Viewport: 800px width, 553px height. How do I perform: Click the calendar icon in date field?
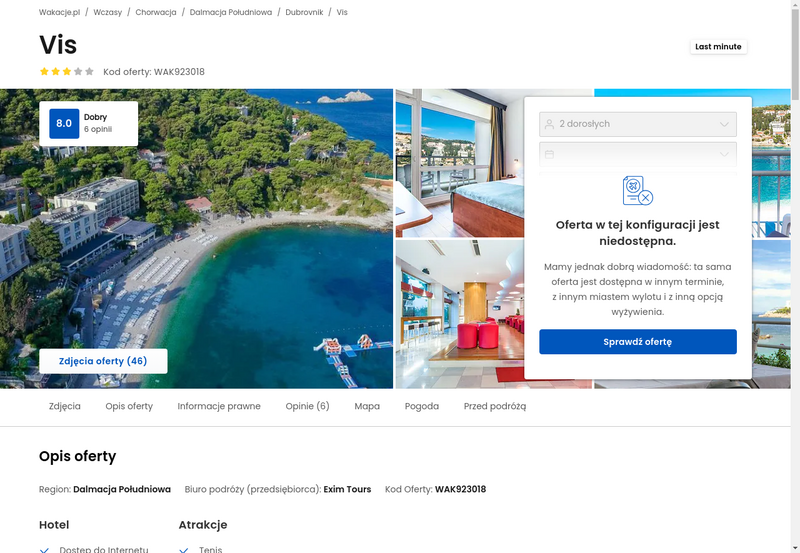(x=549, y=154)
